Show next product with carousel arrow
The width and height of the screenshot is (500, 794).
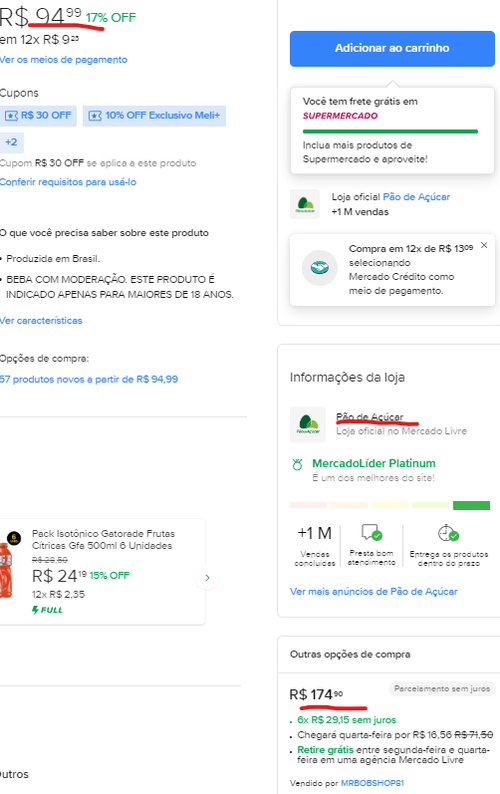coord(207,578)
